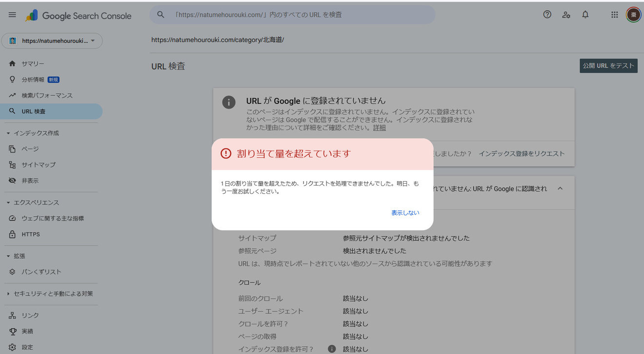The height and width of the screenshot is (354, 644).
Task: Click the Core Web Vitals gauge icon
Action: 12,218
